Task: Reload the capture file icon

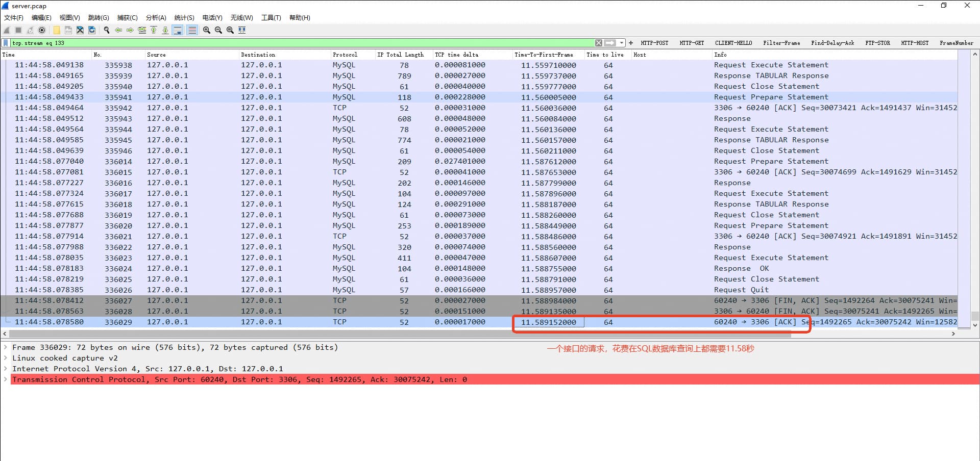Action: click(92, 30)
